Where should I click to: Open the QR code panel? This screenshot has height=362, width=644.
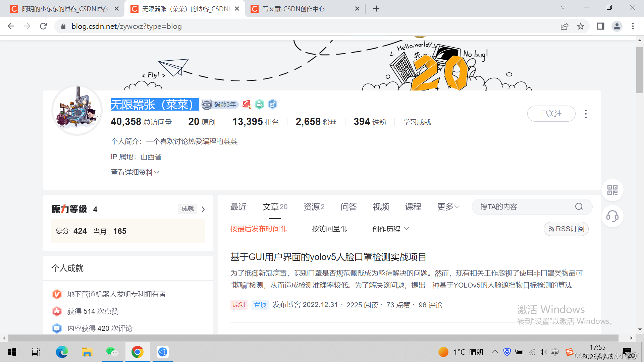click(x=612, y=190)
